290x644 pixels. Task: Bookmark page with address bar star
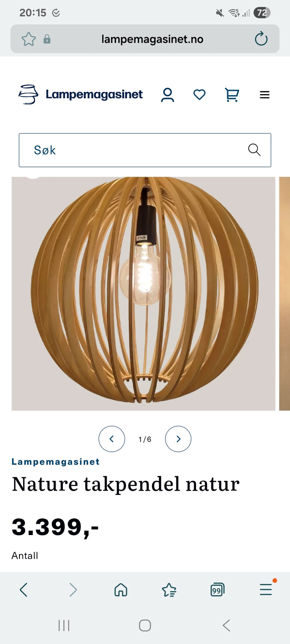(29, 39)
